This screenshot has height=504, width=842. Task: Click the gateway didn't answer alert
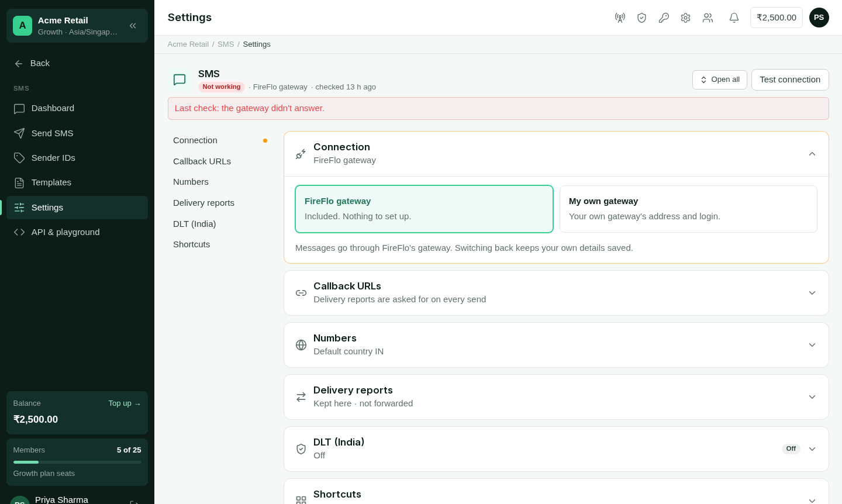[x=498, y=108]
